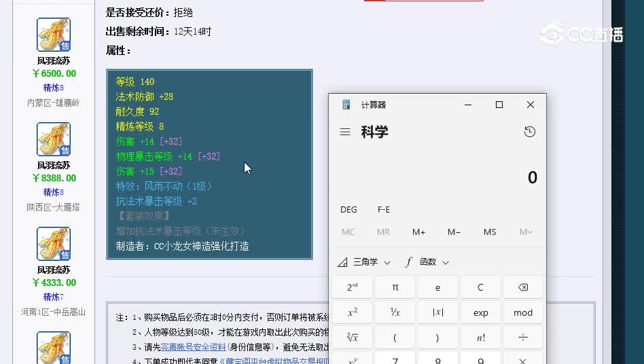The image size is (644, 364).
Task: Click the pi constant button
Action: (x=395, y=287)
